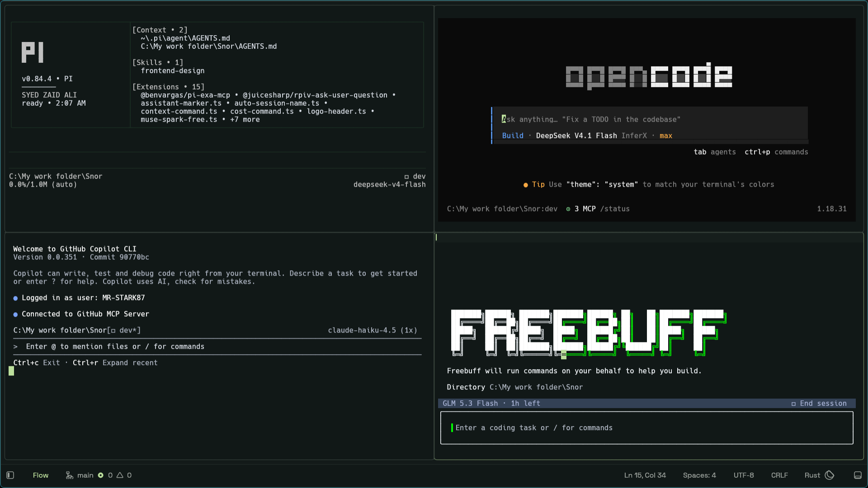
Task: Click the Flow label in status bar
Action: pyautogui.click(x=41, y=475)
